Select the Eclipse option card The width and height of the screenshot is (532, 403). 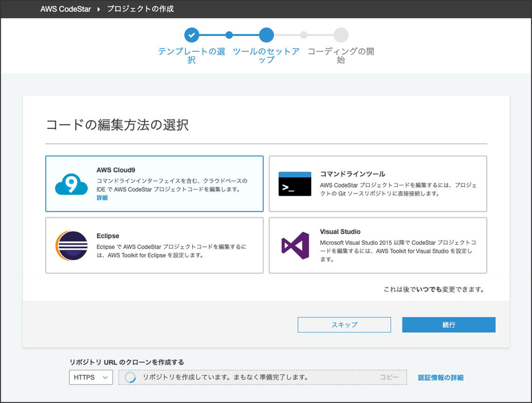pyautogui.click(x=154, y=245)
